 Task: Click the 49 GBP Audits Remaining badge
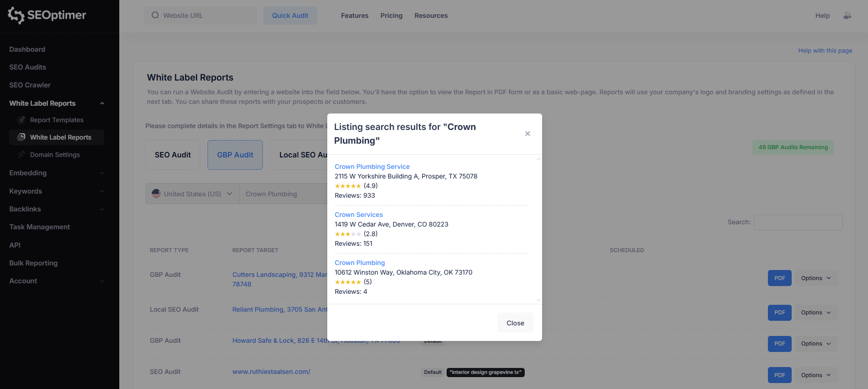coord(793,147)
